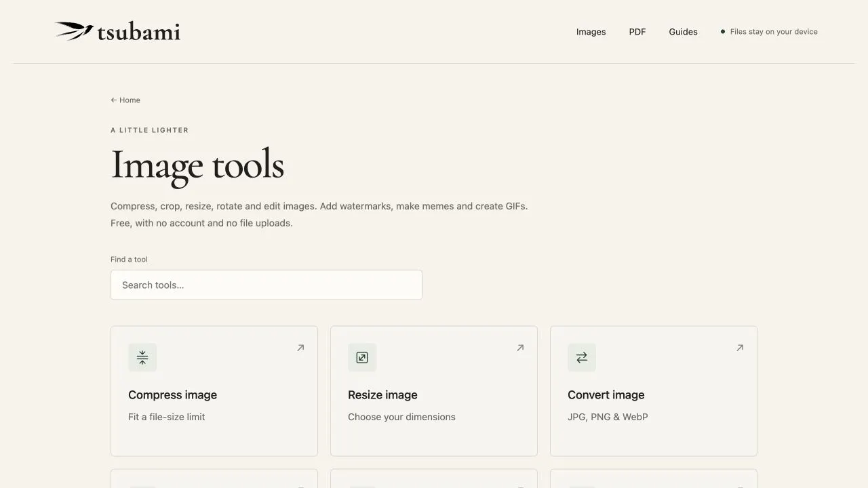Click the tsubami swallow logo icon
The height and width of the screenshot is (488, 868).
click(x=74, y=30)
